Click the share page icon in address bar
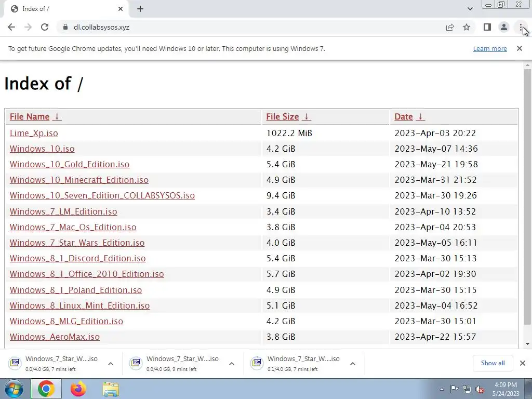Screen dimensions: 532x399 (450, 27)
